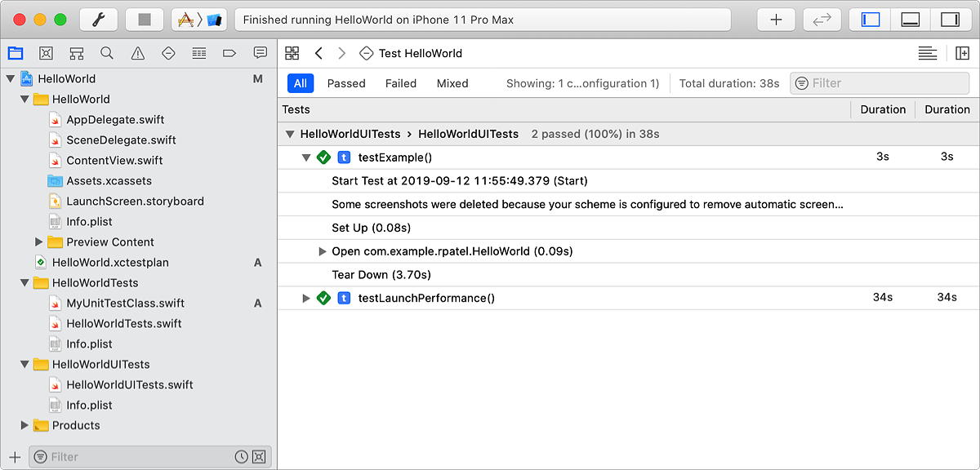Open the Symbol navigator

[77, 53]
